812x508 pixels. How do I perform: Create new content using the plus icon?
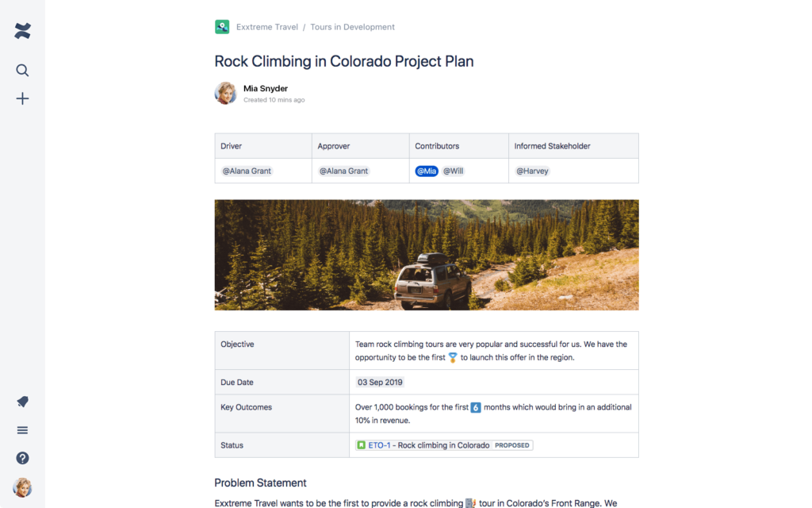point(22,98)
